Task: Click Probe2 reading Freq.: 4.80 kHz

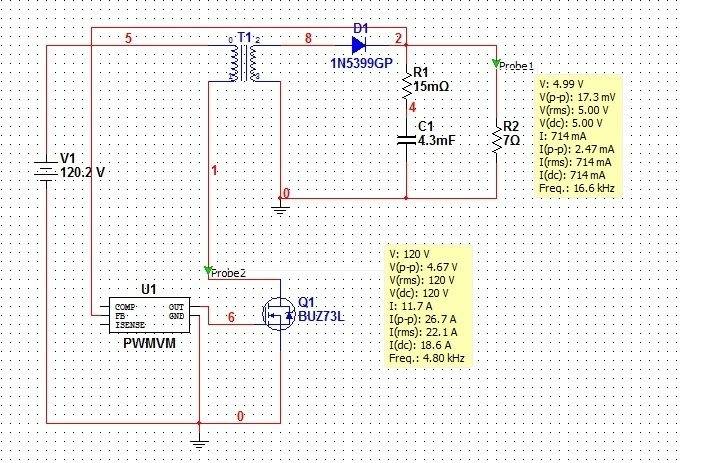Action: coord(427,358)
